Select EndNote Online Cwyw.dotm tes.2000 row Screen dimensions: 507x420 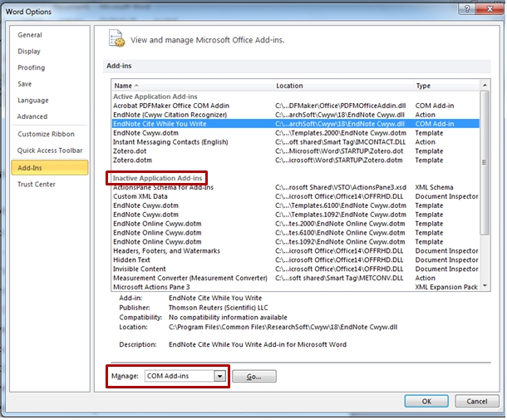[296, 224]
